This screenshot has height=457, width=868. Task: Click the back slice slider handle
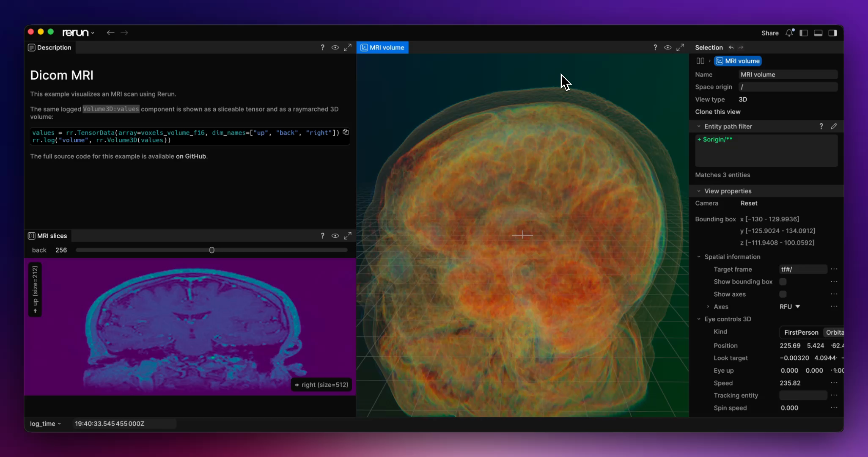tap(212, 250)
